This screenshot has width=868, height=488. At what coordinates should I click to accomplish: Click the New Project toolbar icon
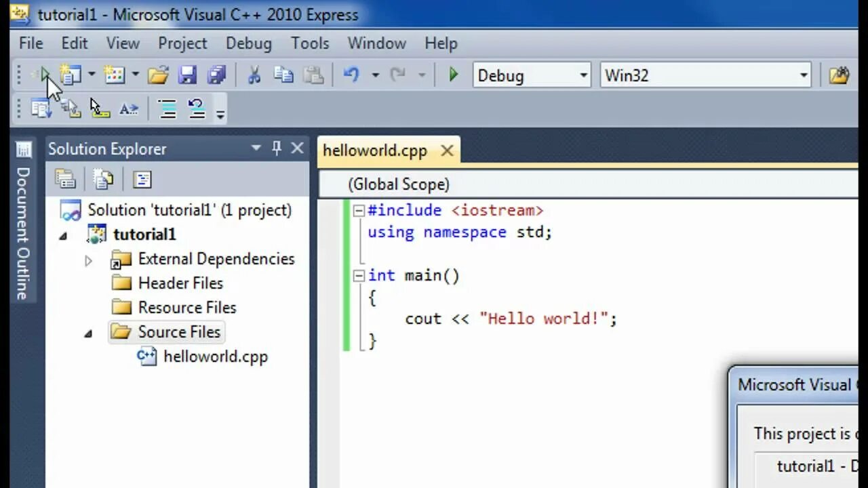70,75
